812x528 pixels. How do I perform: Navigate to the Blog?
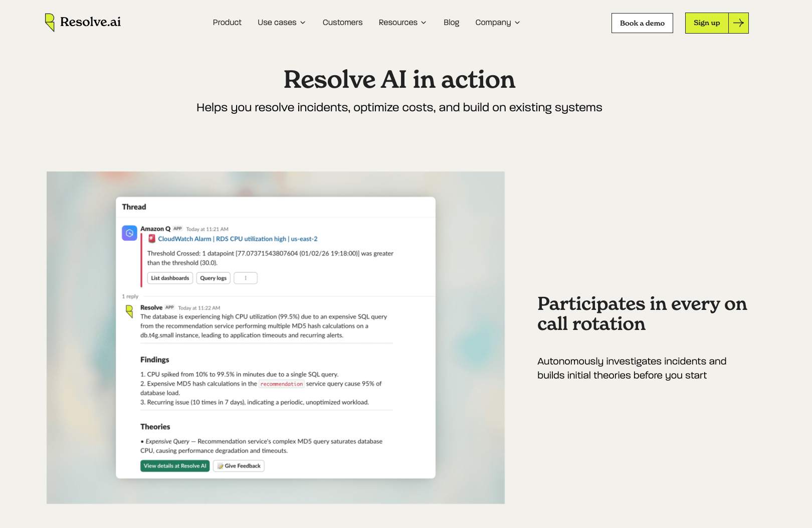451,23
